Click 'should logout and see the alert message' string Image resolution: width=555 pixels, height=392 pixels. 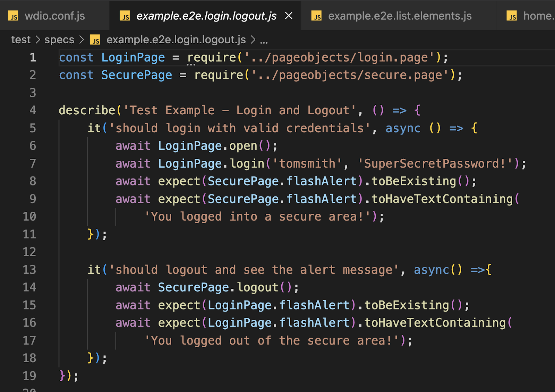pyautogui.click(x=254, y=269)
